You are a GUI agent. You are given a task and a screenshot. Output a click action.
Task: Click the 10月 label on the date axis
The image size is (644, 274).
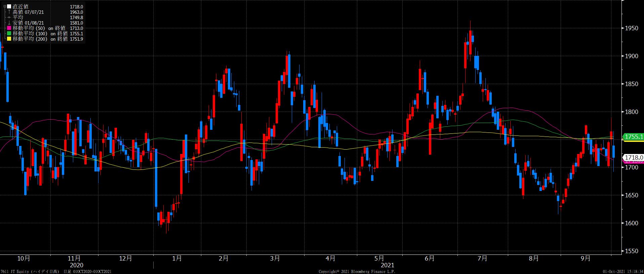tap(24, 258)
